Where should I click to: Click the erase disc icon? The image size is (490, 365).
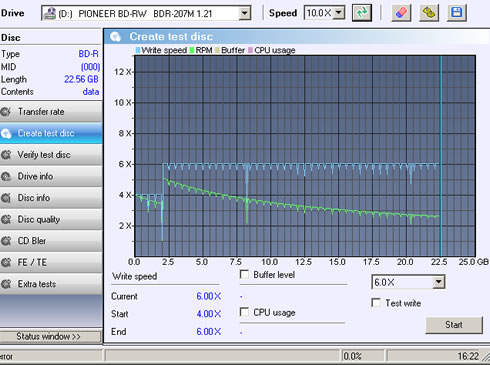[401, 13]
